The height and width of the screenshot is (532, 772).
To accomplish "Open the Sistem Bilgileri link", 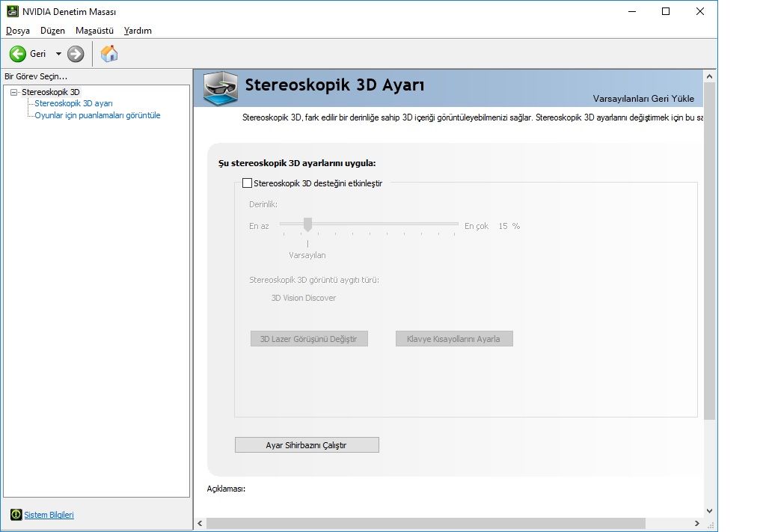I will tap(49, 515).
